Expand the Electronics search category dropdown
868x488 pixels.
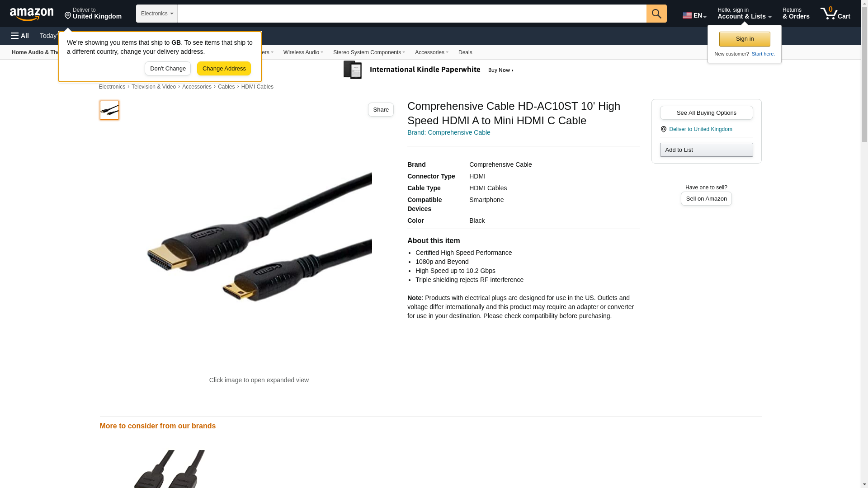coord(157,14)
